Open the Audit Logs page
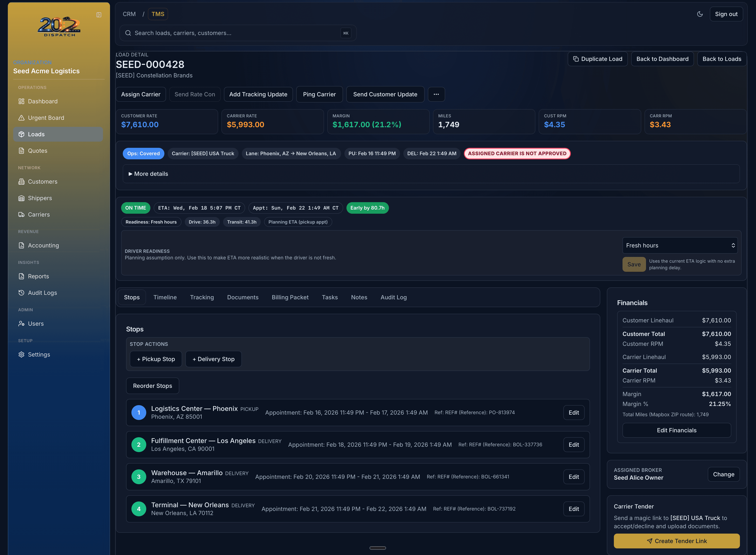The height and width of the screenshot is (555, 756). click(x=42, y=293)
